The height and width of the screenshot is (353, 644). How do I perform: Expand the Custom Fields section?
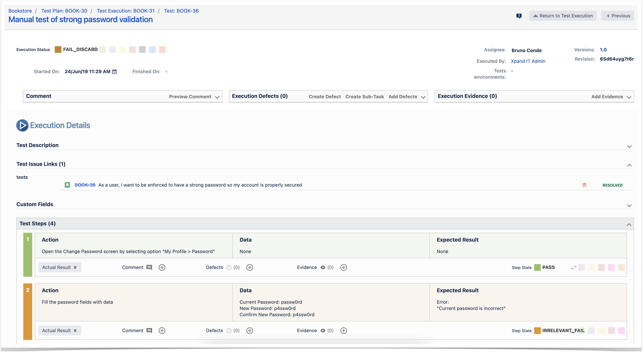(x=629, y=206)
